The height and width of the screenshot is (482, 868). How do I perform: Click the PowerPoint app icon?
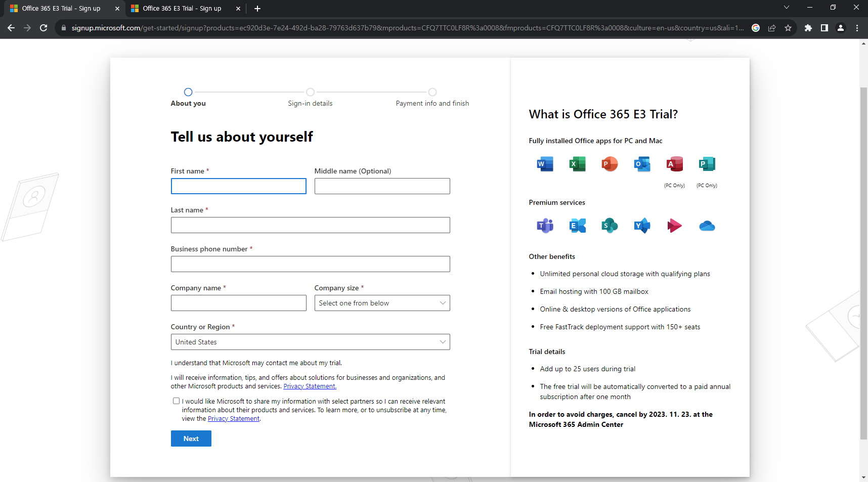point(610,164)
